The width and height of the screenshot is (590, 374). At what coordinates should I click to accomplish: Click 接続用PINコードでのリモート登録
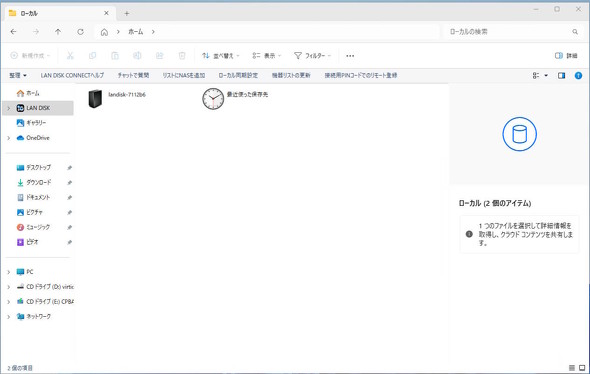pos(361,76)
